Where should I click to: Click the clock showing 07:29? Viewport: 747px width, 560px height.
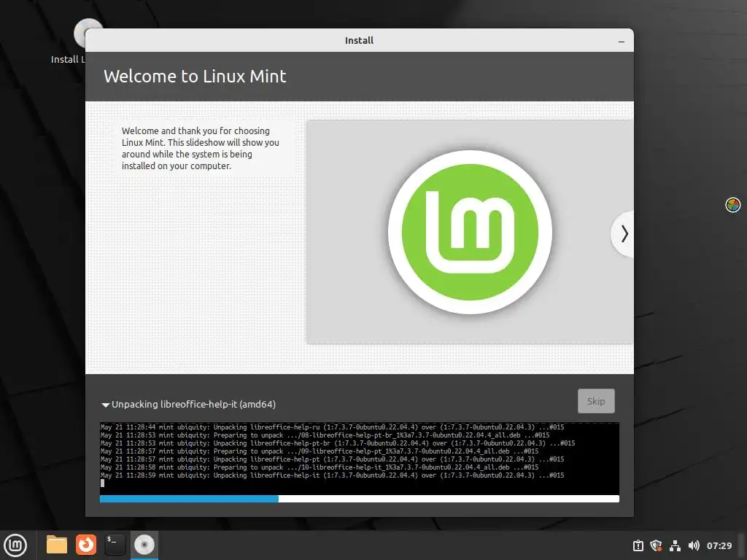pyautogui.click(x=719, y=545)
